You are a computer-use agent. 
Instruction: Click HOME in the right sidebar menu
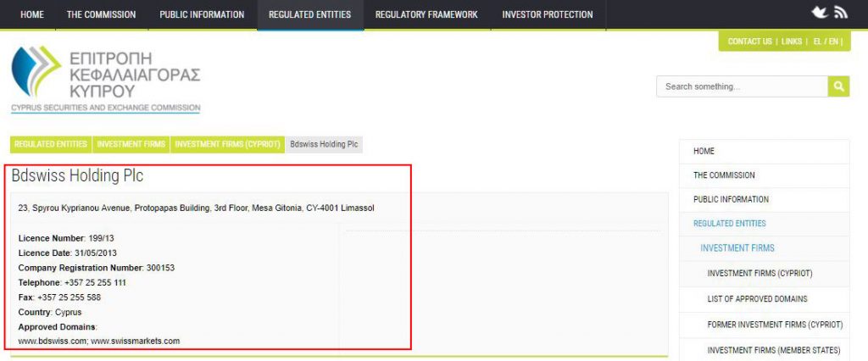[x=704, y=151]
